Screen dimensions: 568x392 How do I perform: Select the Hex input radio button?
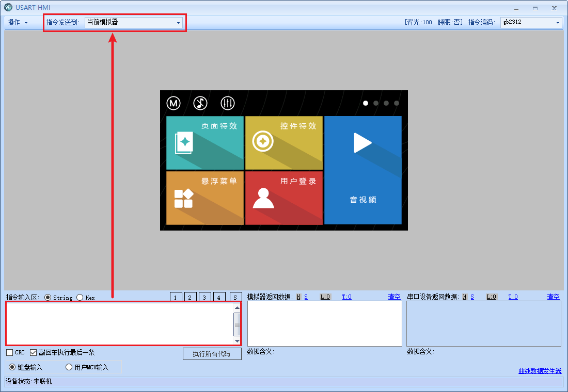tap(79, 297)
